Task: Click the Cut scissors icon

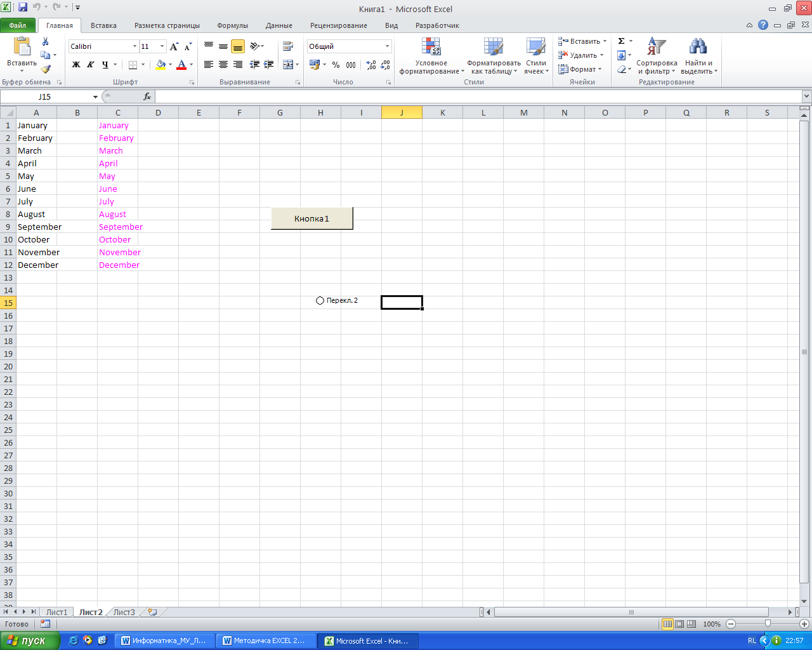Action: (46, 41)
